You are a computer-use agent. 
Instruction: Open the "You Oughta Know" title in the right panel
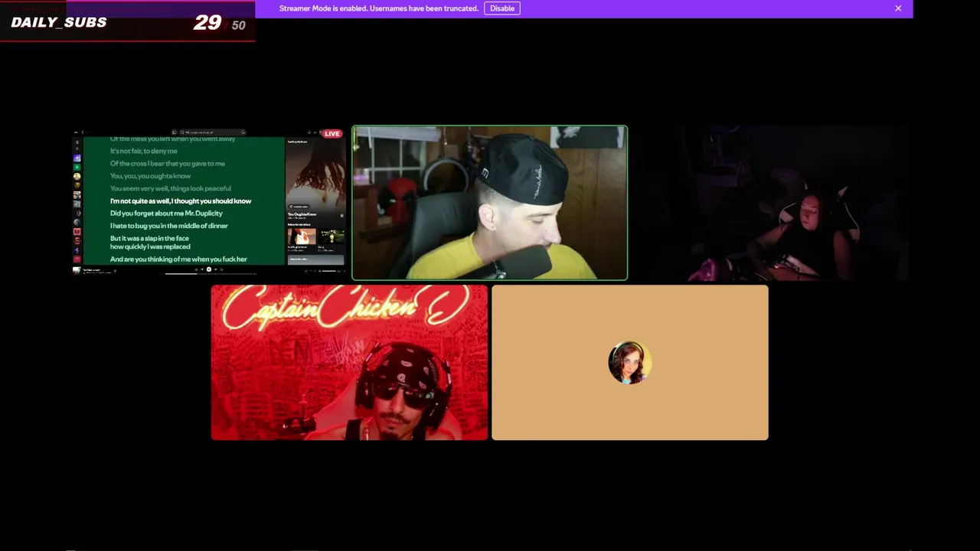[x=302, y=214]
